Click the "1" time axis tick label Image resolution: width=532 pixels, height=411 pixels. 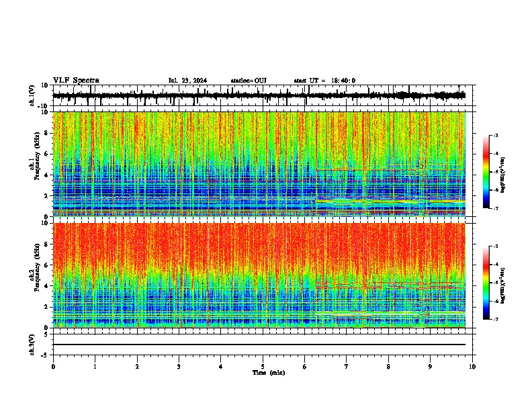click(x=95, y=367)
